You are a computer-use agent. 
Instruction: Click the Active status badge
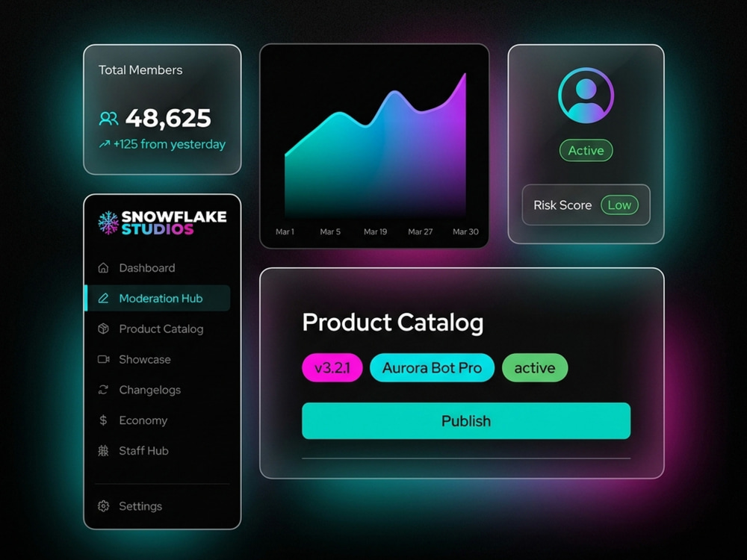coord(586,151)
